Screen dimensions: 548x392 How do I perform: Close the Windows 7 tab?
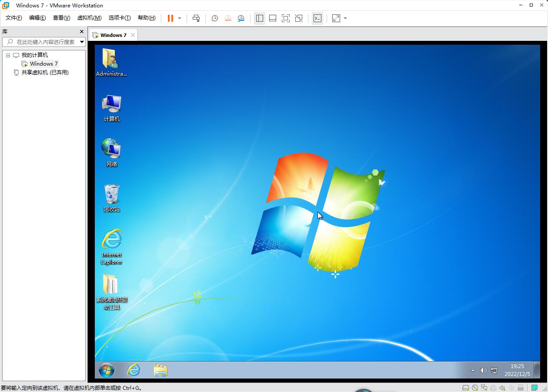[x=133, y=35]
